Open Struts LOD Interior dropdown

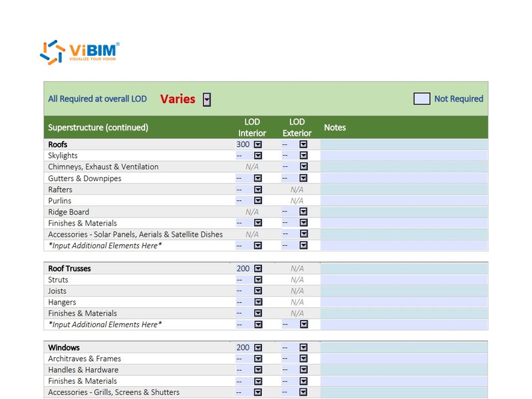click(x=258, y=280)
